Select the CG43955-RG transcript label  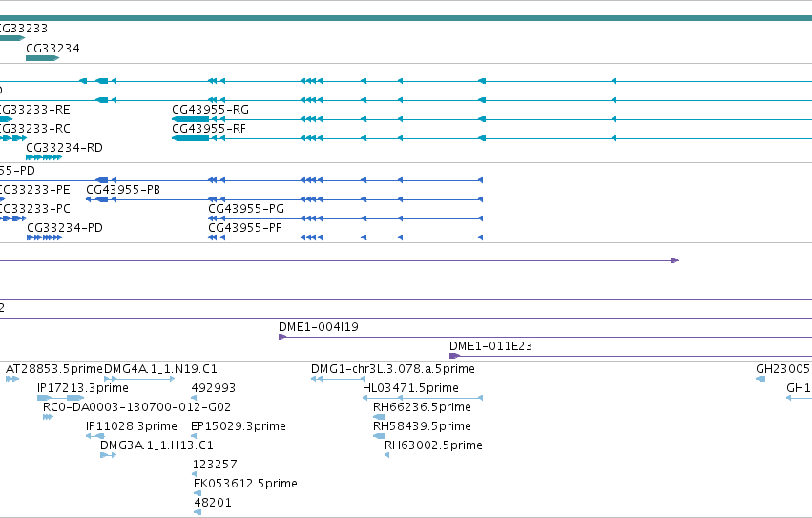point(210,110)
